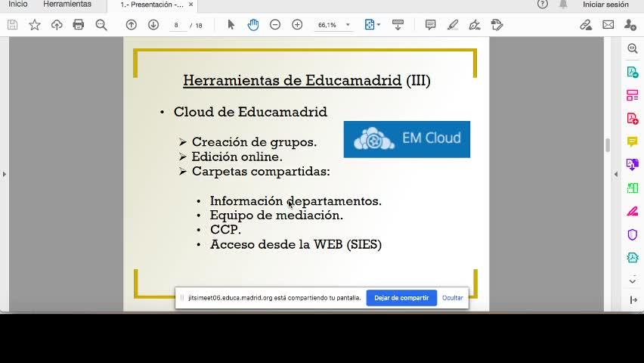This screenshot has width=644, height=363.
Task: Click the text Equipo de mediación.
Action: point(276,216)
